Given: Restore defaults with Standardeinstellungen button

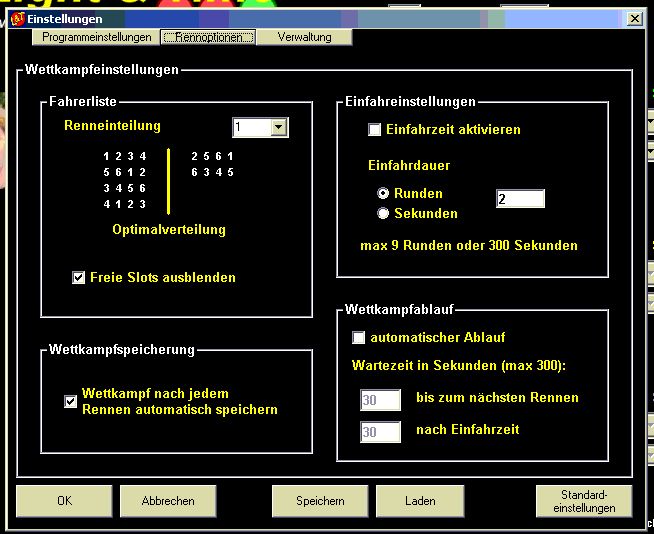Looking at the screenshot, I should click(x=585, y=501).
